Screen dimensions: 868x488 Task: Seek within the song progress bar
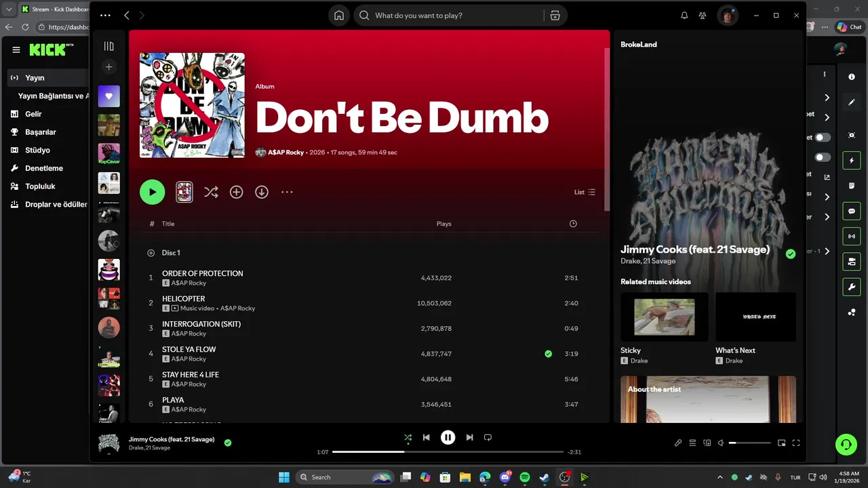tap(448, 451)
